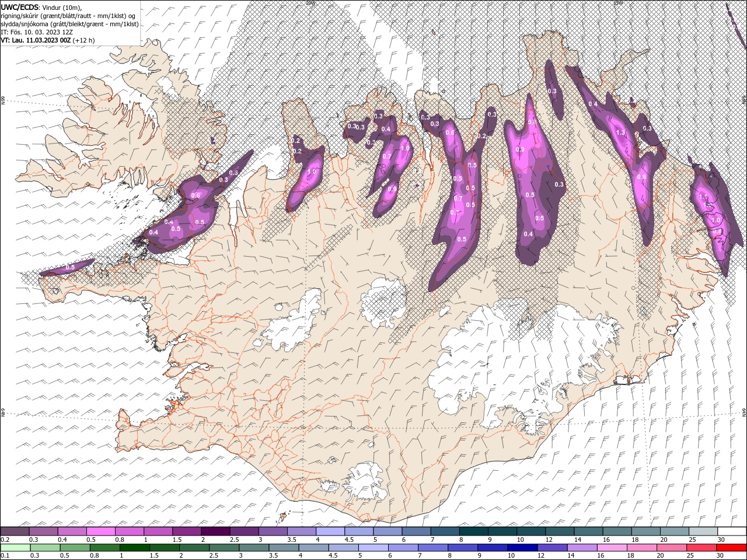Viewport: 747px width, 560px height.
Task: Select the 'IT: Fös. 10. 03. 2023 12Z' line
Action: [x=37, y=32]
